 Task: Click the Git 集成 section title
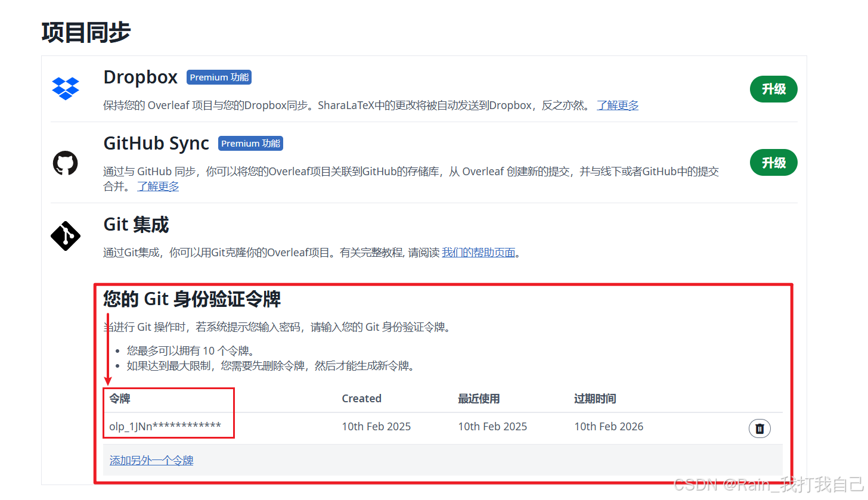pos(136,225)
